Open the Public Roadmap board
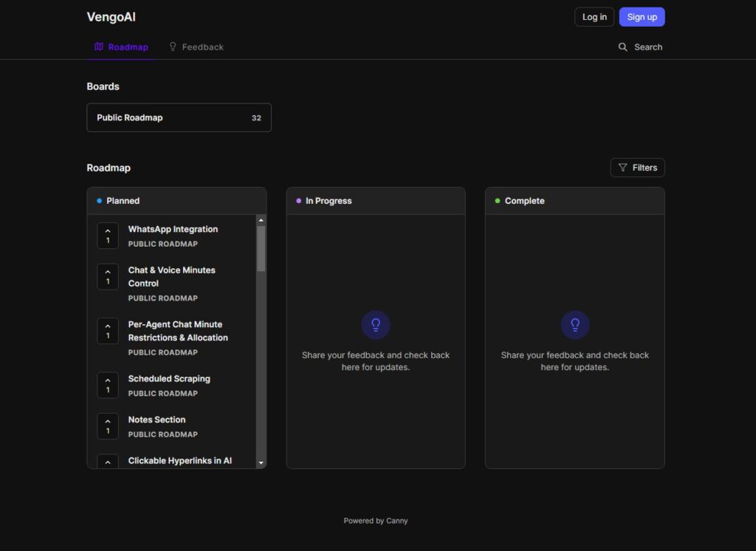 pos(179,117)
